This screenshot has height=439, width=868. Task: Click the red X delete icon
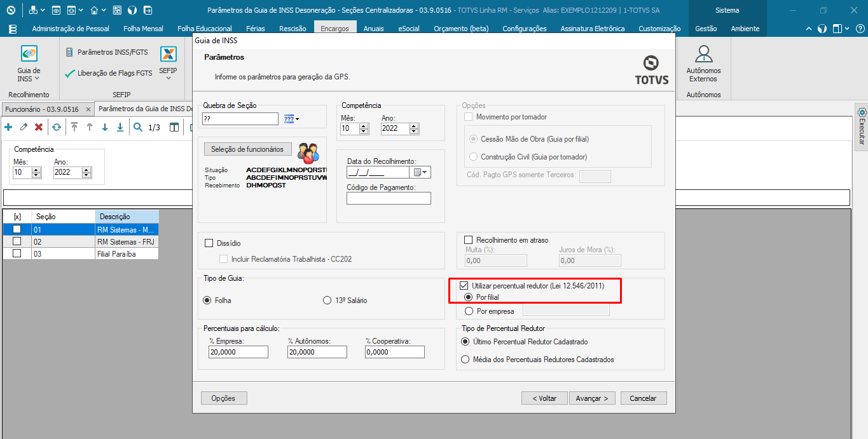[39, 127]
